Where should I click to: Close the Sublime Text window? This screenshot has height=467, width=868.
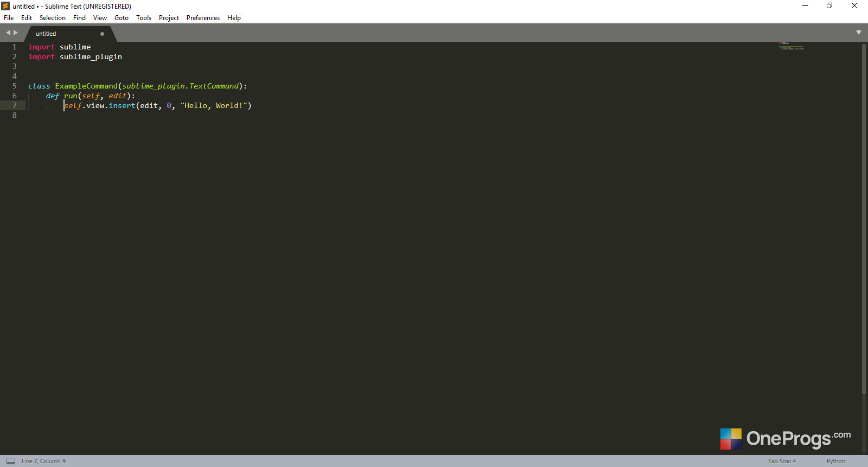coord(854,6)
